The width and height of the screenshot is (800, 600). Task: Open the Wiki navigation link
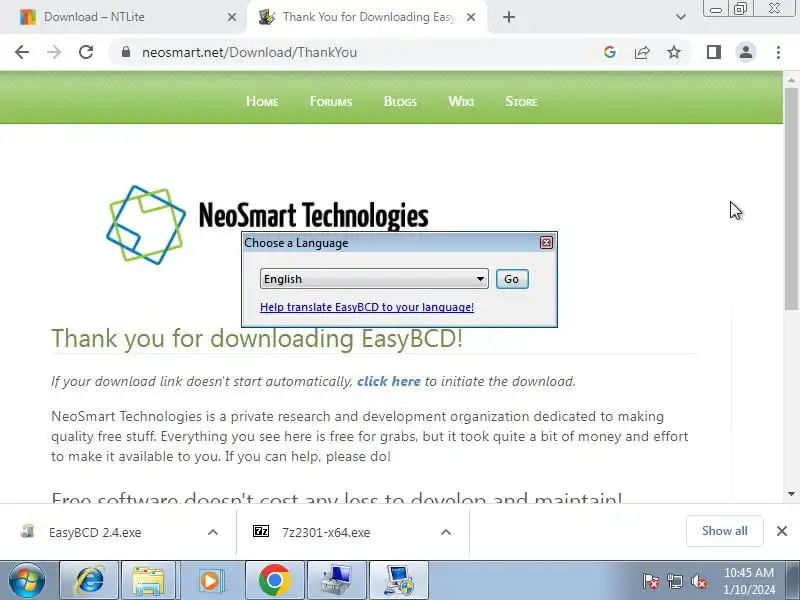pyautogui.click(x=461, y=102)
